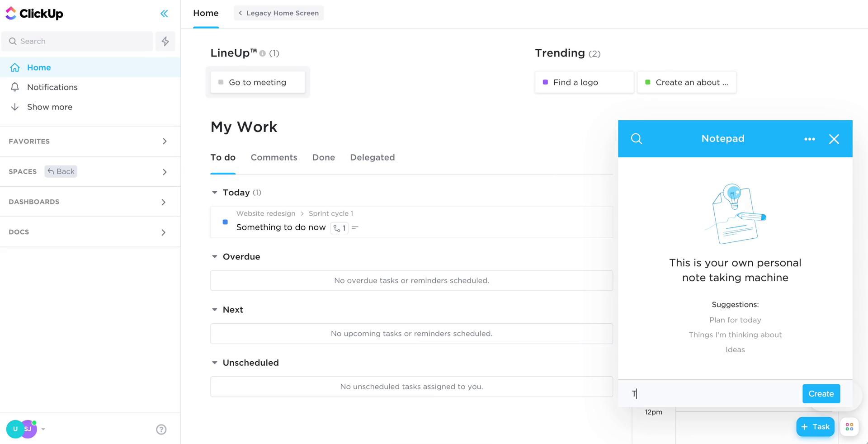Choose the Plan for today suggestion
The width and height of the screenshot is (868, 444).
[735, 320]
